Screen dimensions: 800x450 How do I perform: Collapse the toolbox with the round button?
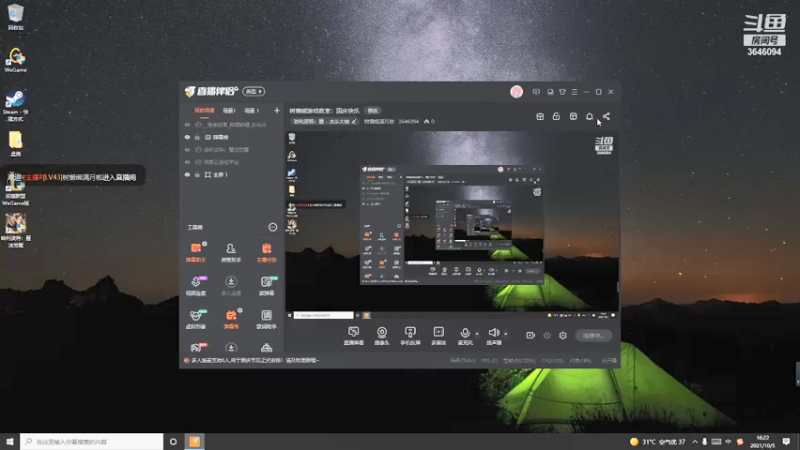click(272, 227)
